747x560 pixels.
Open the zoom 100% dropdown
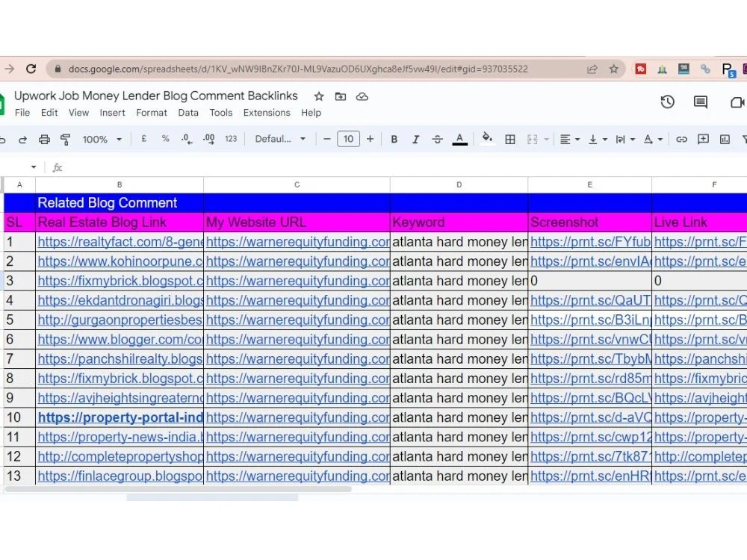pyautogui.click(x=102, y=140)
